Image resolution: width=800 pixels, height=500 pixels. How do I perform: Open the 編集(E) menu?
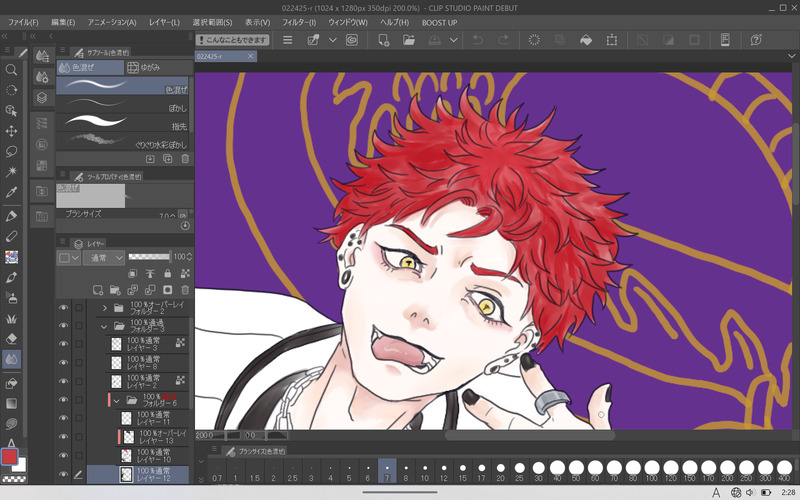pos(63,22)
